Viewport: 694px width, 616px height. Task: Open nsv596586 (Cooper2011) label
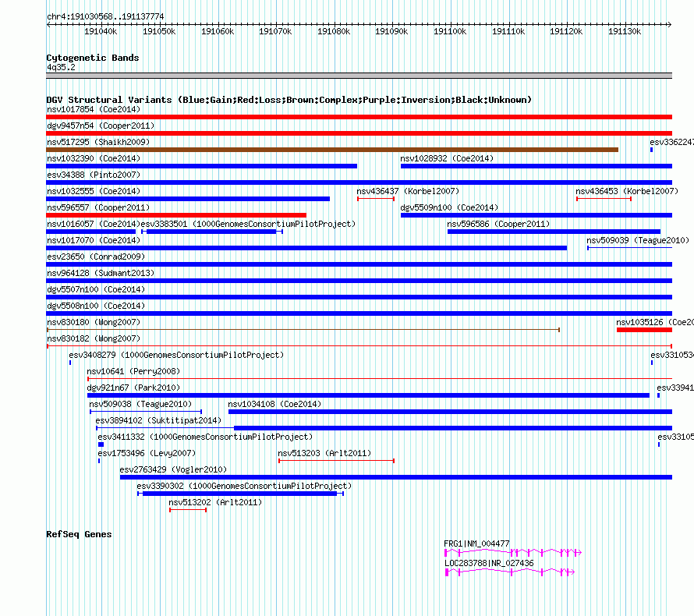[x=498, y=224]
